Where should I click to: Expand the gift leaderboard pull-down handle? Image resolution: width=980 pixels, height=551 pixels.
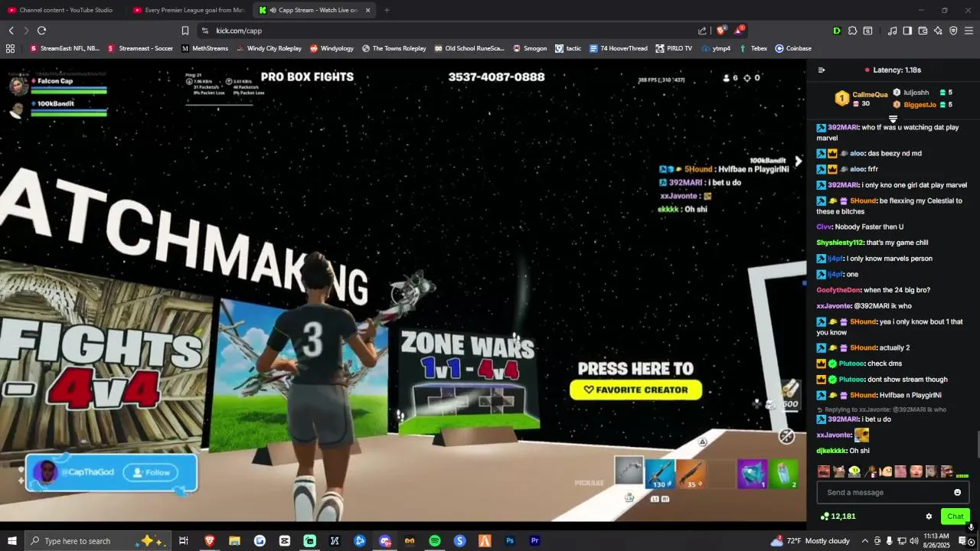click(x=893, y=119)
